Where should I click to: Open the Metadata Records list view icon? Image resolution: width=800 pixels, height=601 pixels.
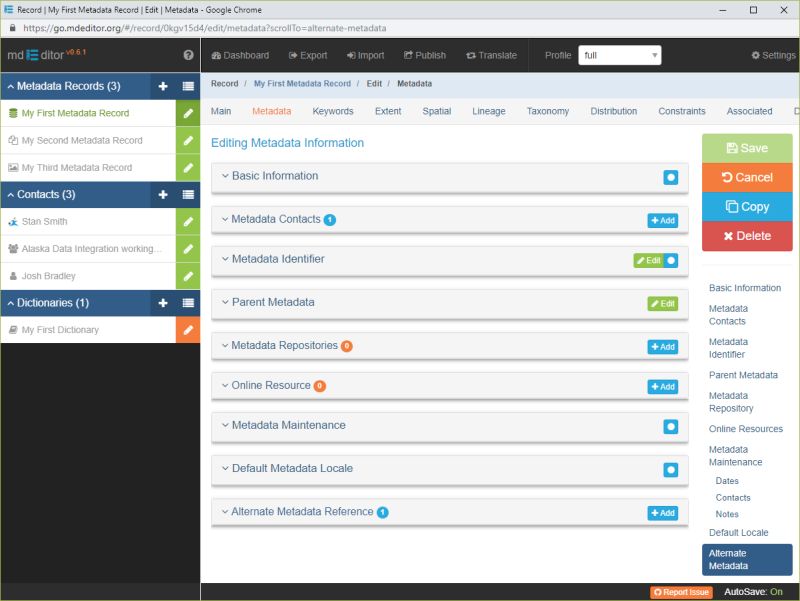188,86
